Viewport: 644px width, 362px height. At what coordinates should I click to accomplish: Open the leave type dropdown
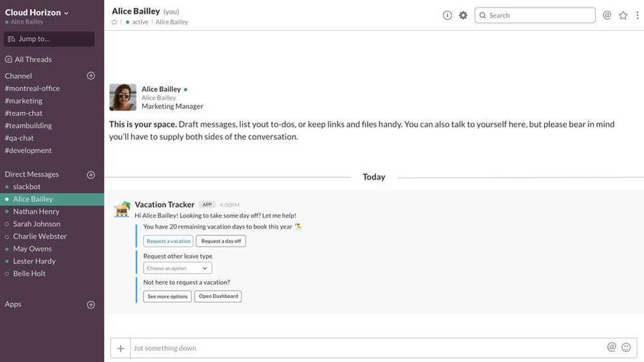(x=178, y=268)
